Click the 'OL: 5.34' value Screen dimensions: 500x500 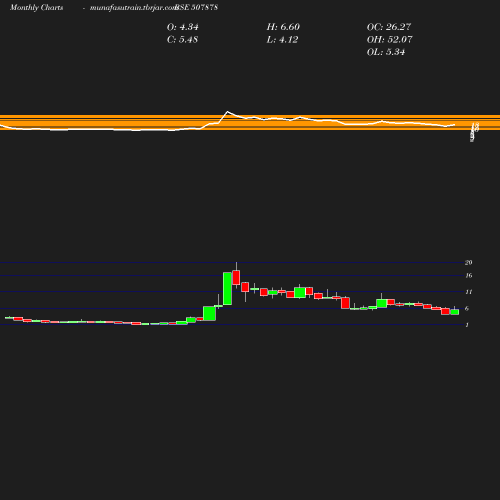pos(386,52)
